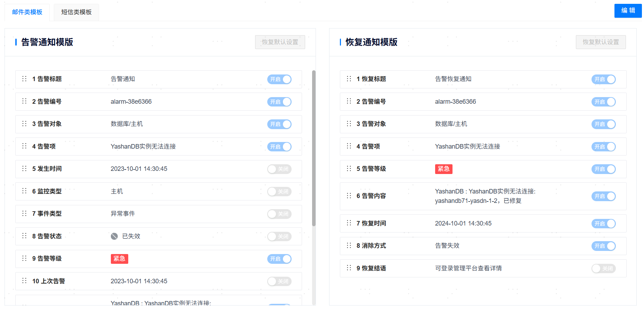The height and width of the screenshot is (316, 644).
Task: Click the drag handle beside 监控类型 row
Action: 24,191
